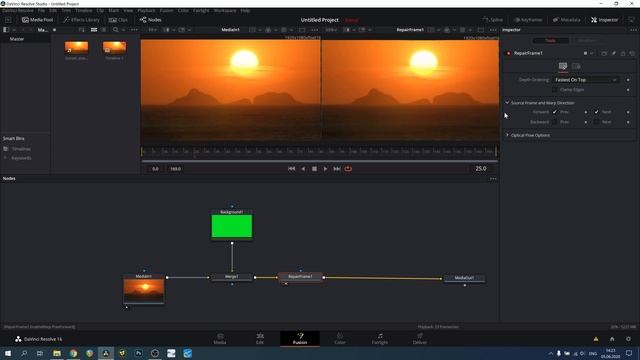This screenshot has width=640, height=360.
Task: Select the MediaIn1 node
Action: click(144, 289)
